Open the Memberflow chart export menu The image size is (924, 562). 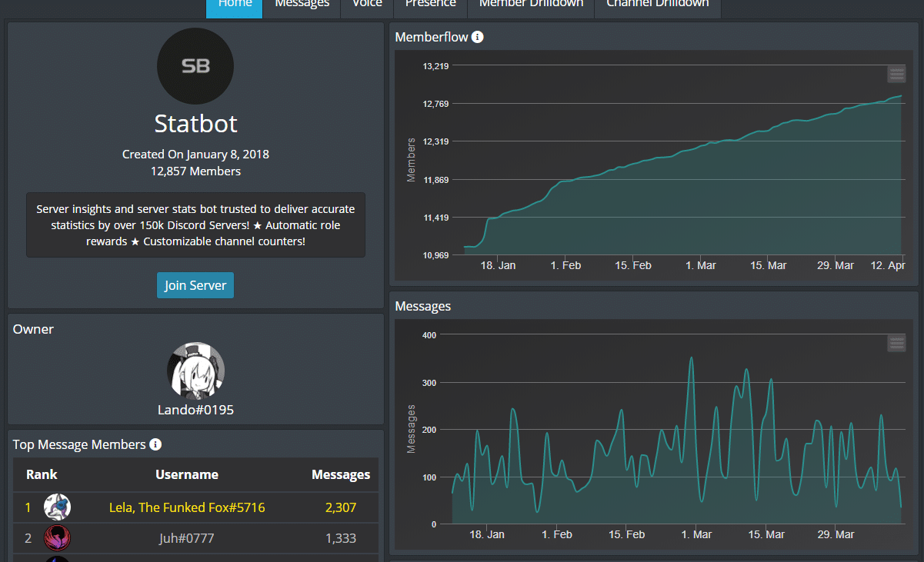896,74
